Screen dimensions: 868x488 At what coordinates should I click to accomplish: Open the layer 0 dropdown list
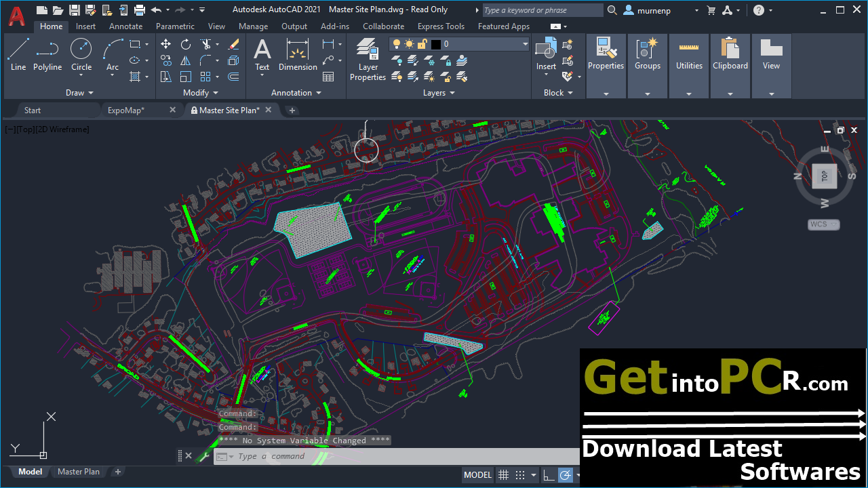(525, 44)
